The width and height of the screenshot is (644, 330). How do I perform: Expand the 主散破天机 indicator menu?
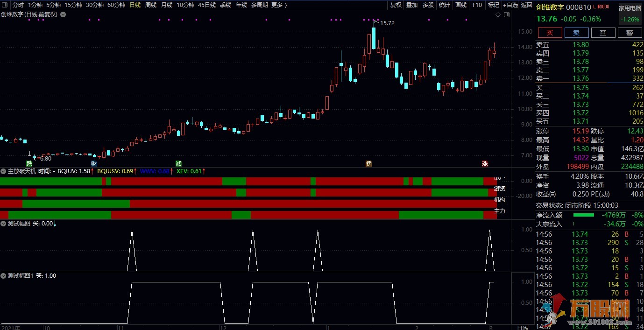point(4,171)
